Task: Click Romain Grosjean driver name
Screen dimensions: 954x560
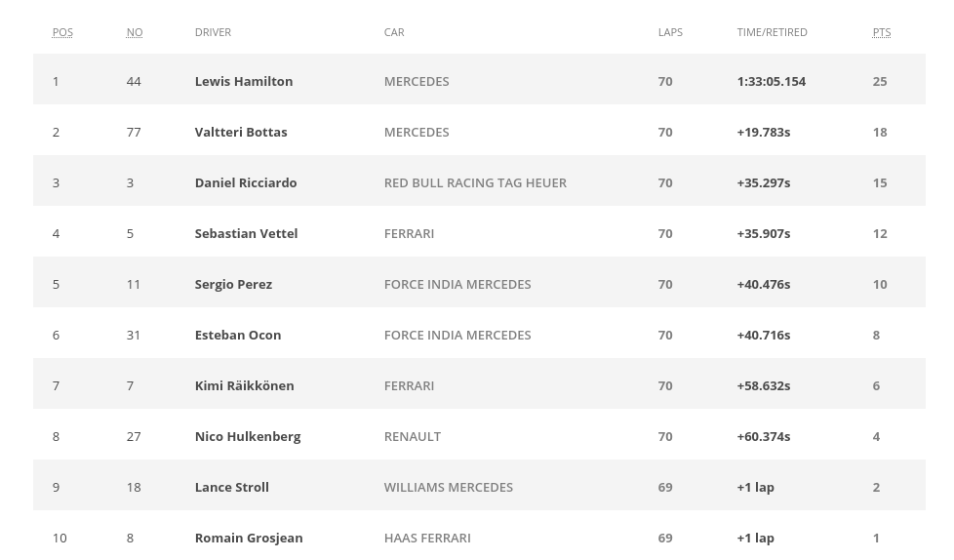Action: coord(248,538)
